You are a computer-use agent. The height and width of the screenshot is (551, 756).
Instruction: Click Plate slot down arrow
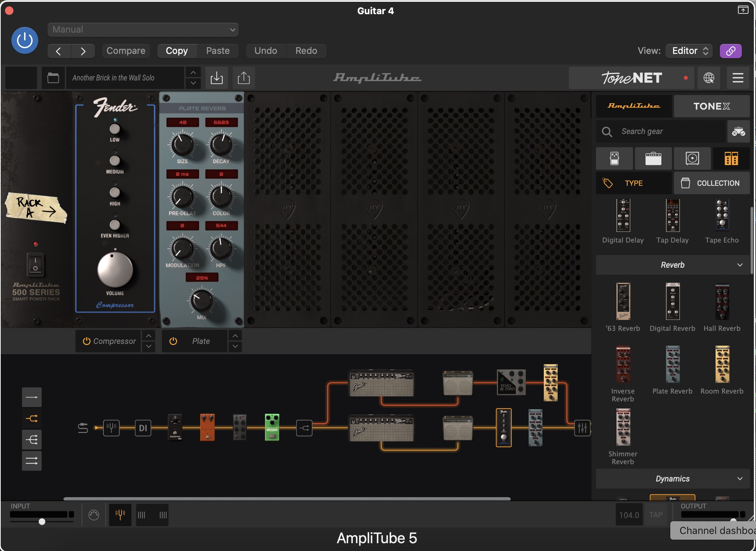235,346
